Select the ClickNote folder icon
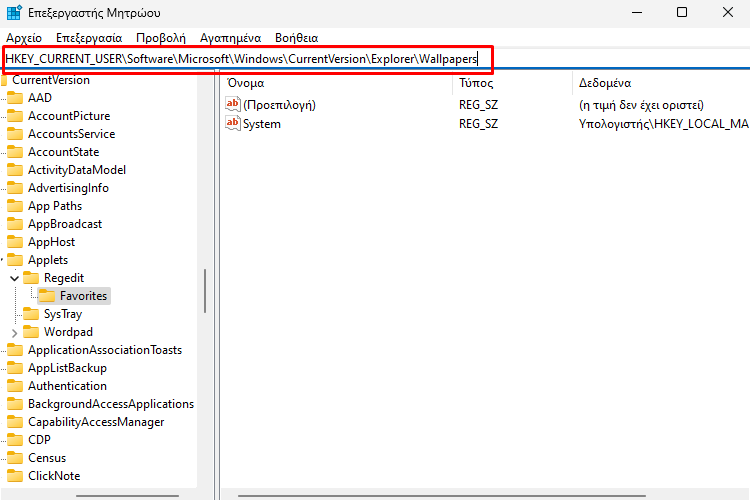 click(15, 477)
